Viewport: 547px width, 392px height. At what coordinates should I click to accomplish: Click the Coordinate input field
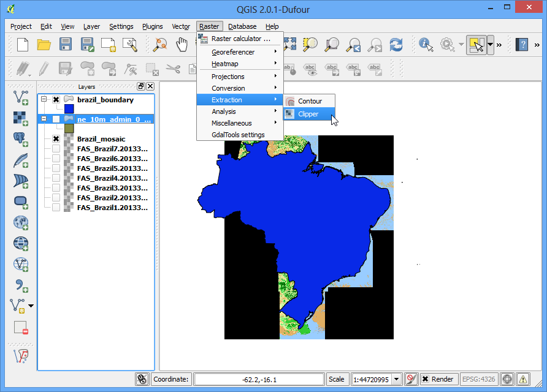259,380
